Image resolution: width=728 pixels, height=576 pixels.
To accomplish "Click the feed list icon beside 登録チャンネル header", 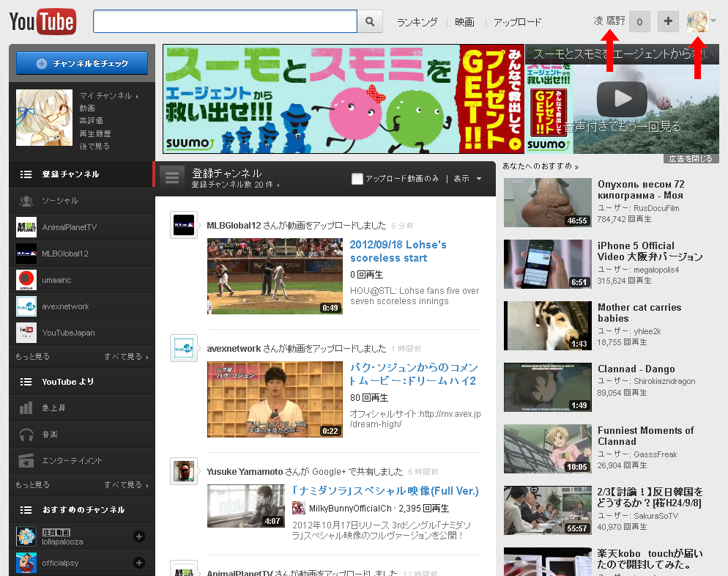I will (x=172, y=178).
